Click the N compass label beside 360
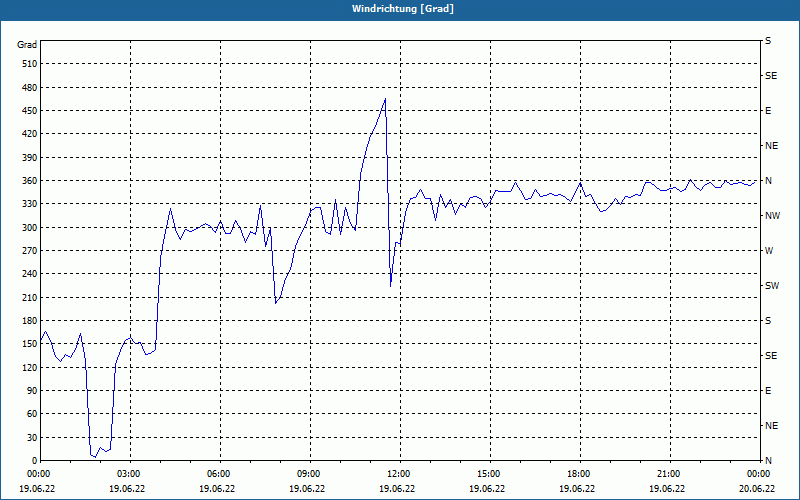Screen dimensions: 800x500 769,181
